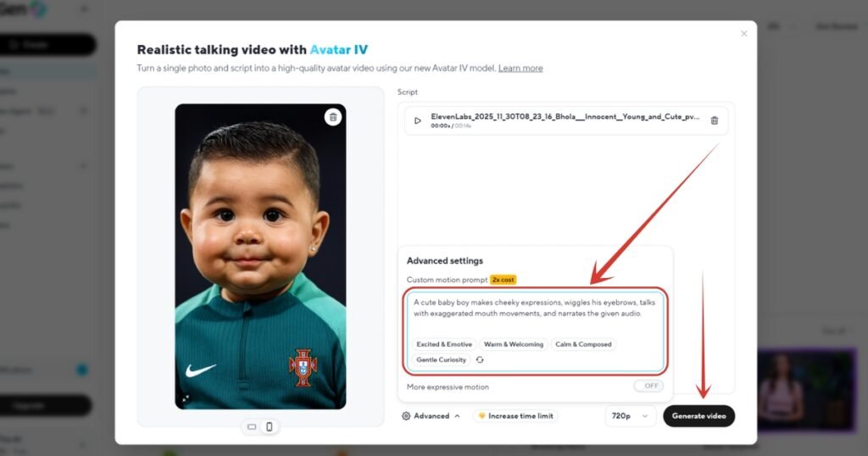Viewport: 868px width, 456px height.
Task: Select landscape orientation icon
Action: coord(252,426)
